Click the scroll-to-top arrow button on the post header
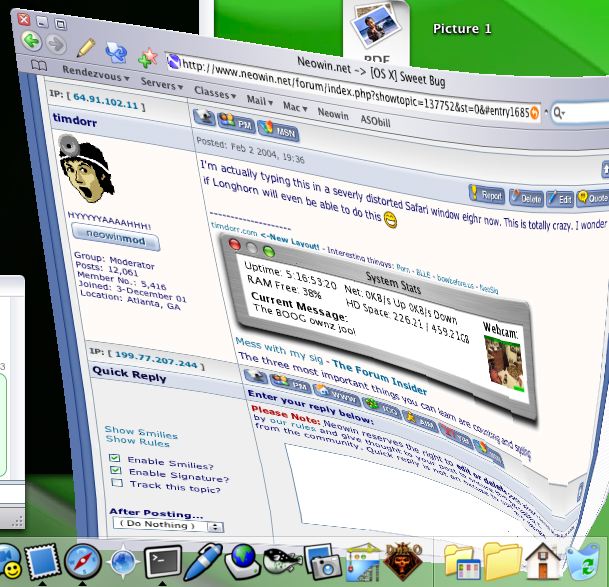This screenshot has height=587, width=609. click(606, 169)
